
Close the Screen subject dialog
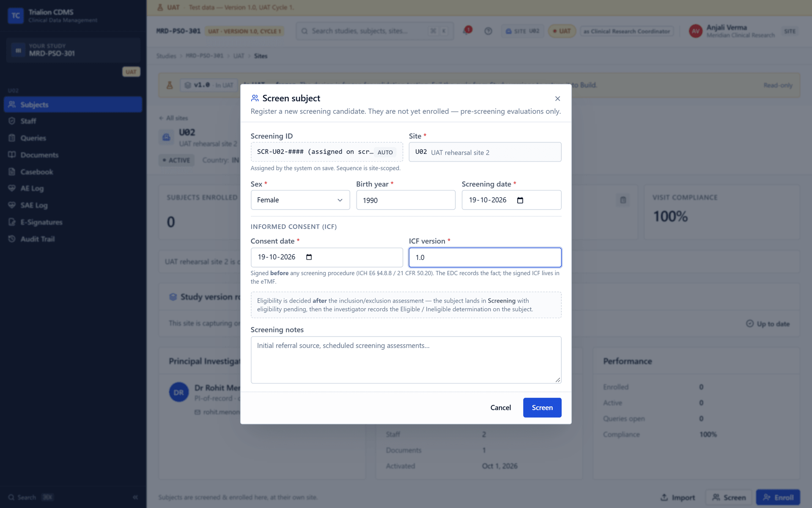click(x=557, y=99)
